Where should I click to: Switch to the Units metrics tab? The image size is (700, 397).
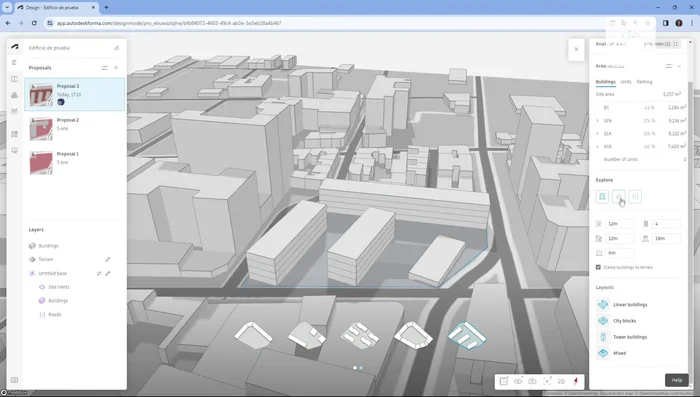click(x=626, y=82)
